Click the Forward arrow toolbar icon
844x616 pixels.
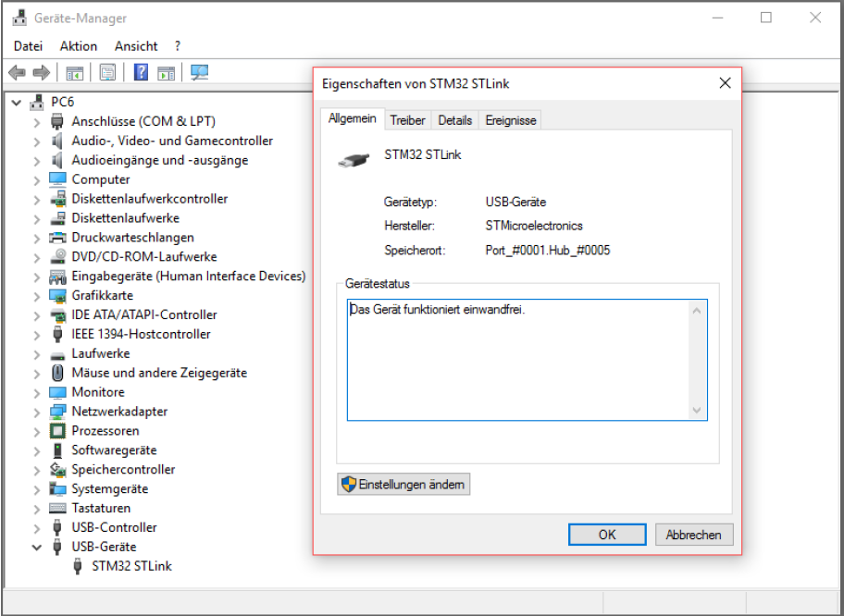pos(42,72)
